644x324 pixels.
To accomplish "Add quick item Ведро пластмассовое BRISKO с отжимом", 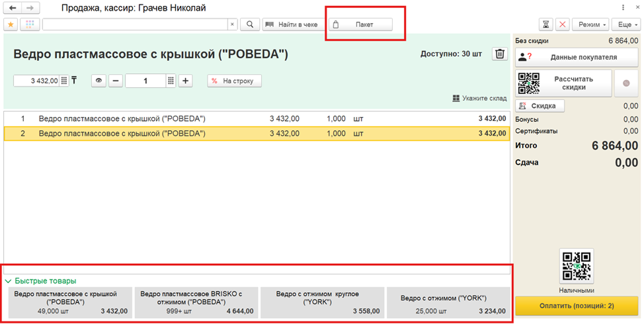I will tap(196, 303).
